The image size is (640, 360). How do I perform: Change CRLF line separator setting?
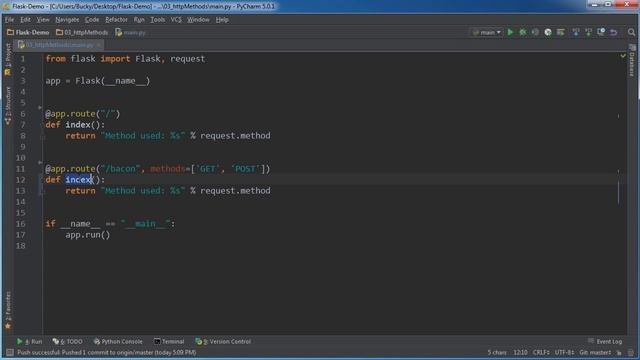541,352
